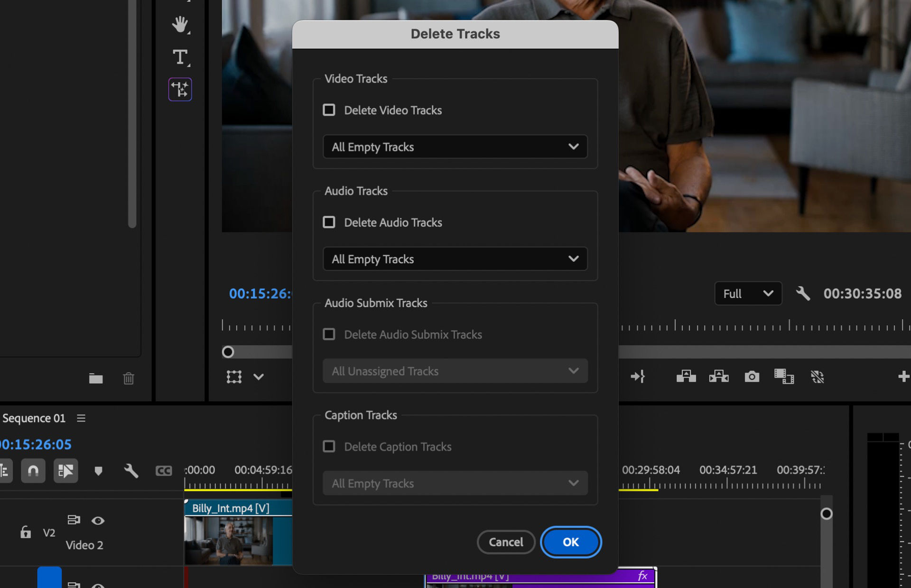The height and width of the screenshot is (588, 911).
Task: Export a frame using the camera icon
Action: tap(752, 377)
